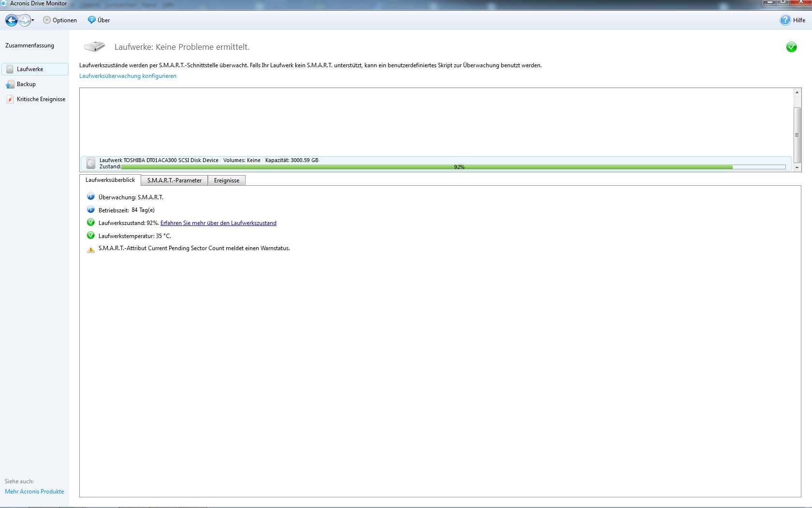The image size is (812, 508).
Task: Select Laufwerke in the sidebar
Action: click(x=35, y=69)
